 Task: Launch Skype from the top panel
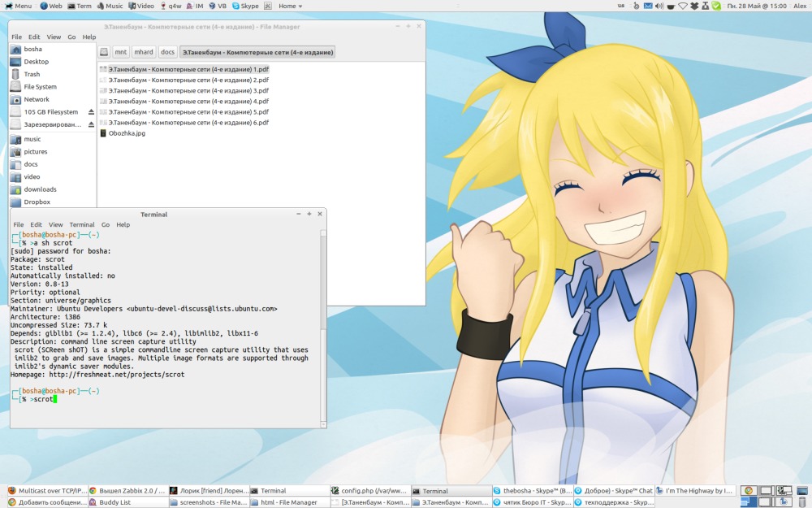(x=245, y=6)
